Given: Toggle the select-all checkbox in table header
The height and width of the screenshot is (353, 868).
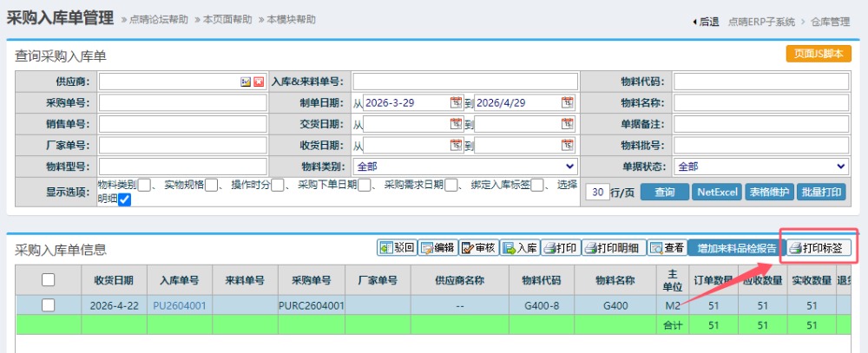Looking at the screenshot, I should point(49,279).
